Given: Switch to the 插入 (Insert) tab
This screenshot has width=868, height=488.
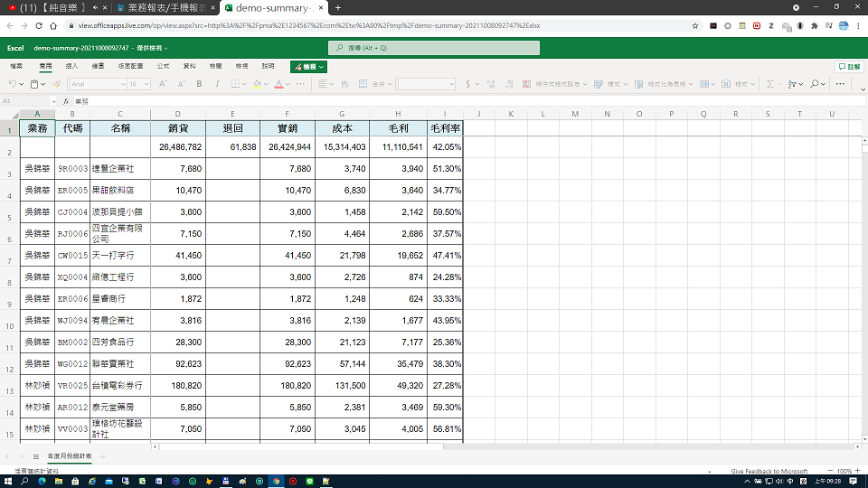Looking at the screenshot, I should pos(72,66).
